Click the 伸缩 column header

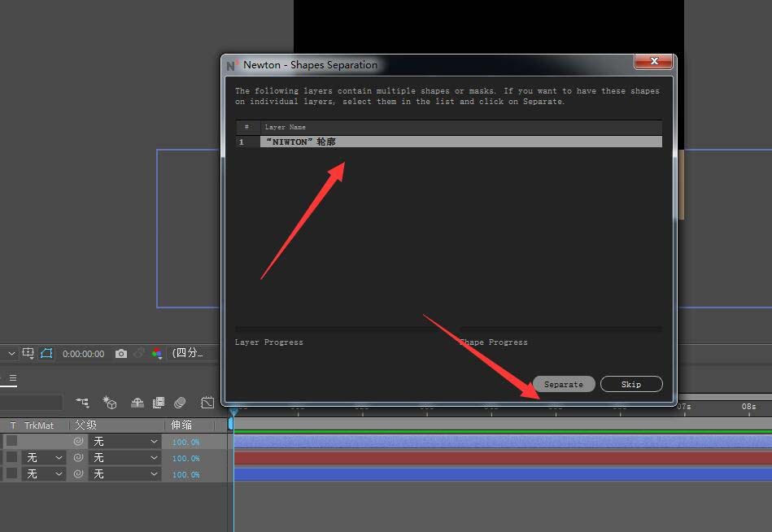click(181, 425)
